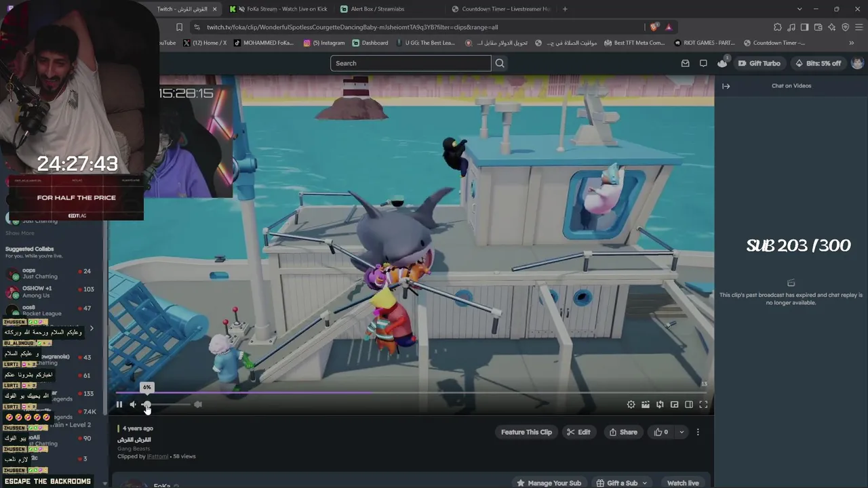Switch to the FoKa Stream Kick tab
Image resolution: width=868 pixels, height=488 pixels.
(x=278, y=9)
